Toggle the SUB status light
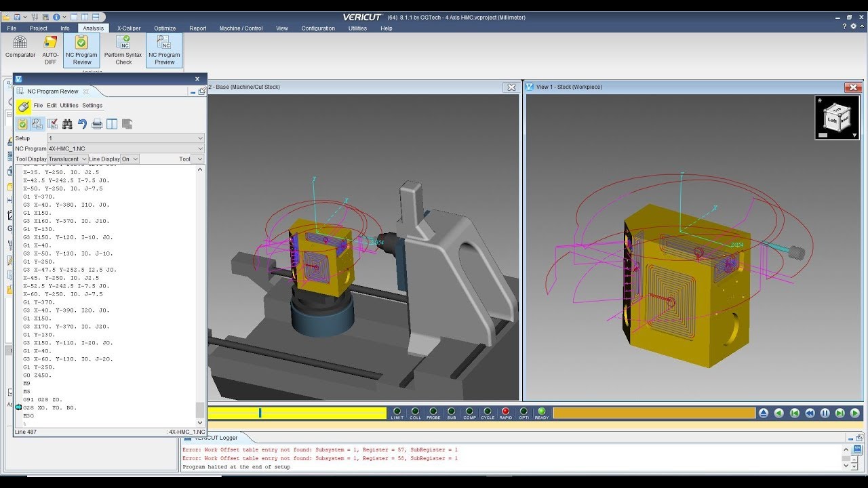The height and width of the screenshot is (488, 868). (x=451, y=413)
